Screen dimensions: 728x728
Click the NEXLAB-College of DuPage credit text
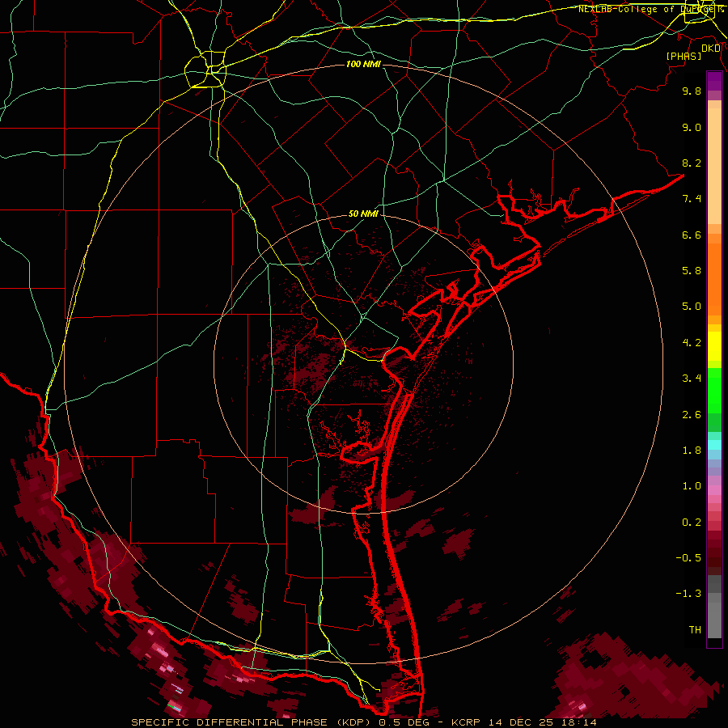(x=650, y=9)
